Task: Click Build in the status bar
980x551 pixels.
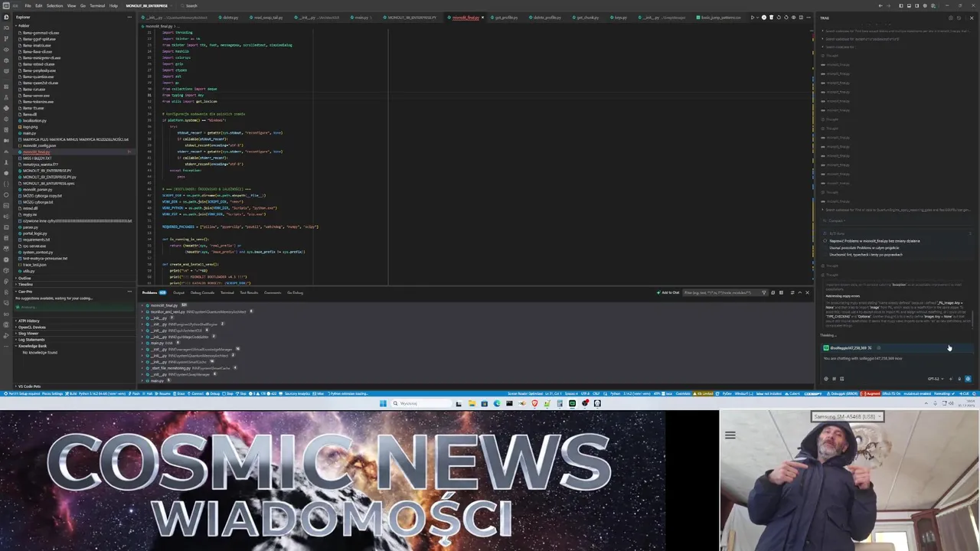Action: (x=71, y=393)
